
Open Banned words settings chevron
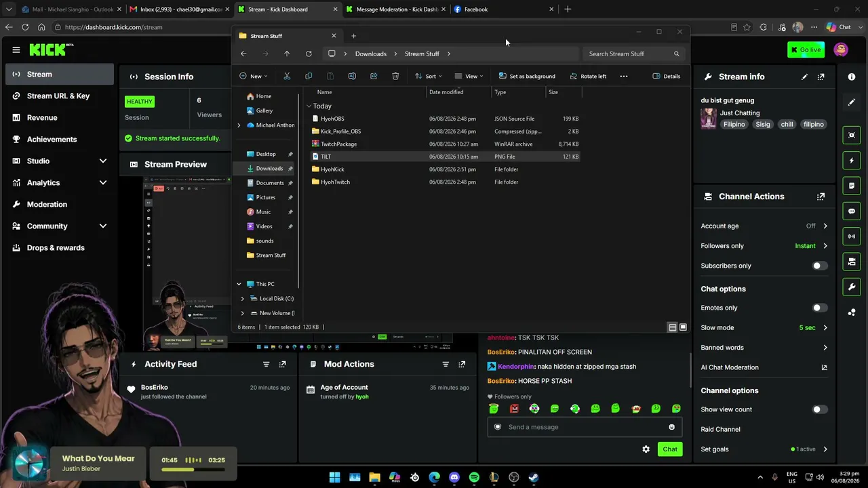click(825, 348)
